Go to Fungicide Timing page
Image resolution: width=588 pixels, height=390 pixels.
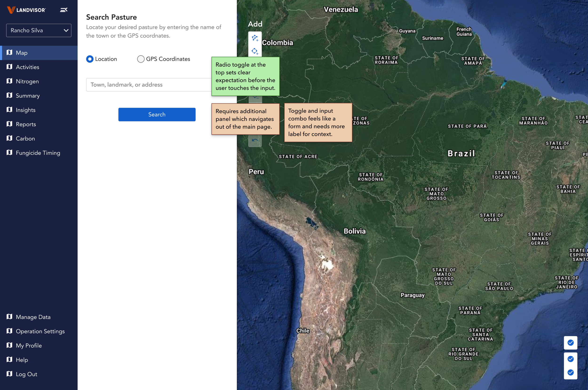point(38,153)
